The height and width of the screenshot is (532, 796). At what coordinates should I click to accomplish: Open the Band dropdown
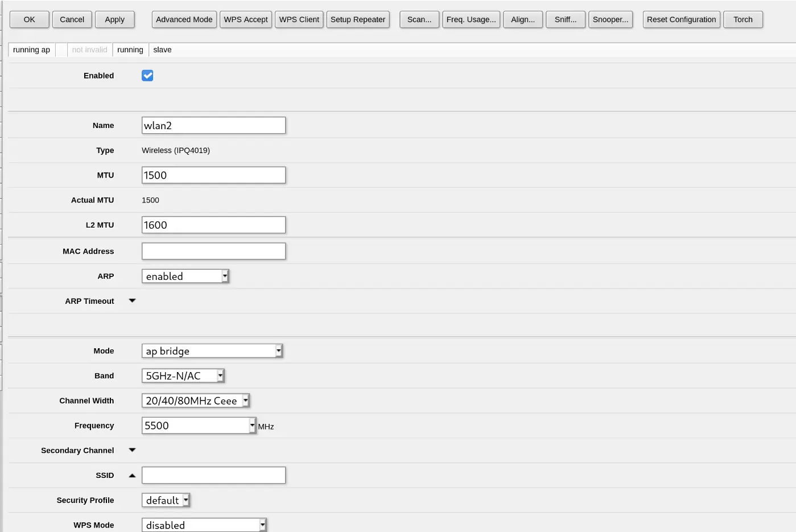(183, 376)
